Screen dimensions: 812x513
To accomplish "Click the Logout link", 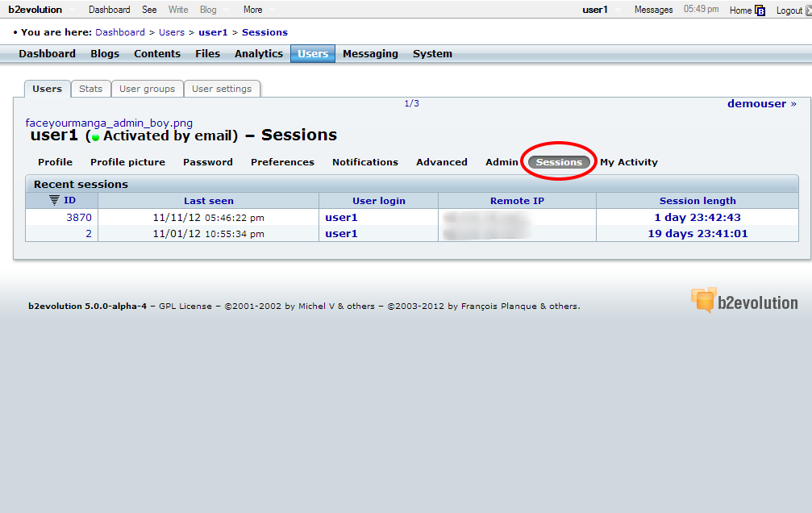I will pos(789,10).
